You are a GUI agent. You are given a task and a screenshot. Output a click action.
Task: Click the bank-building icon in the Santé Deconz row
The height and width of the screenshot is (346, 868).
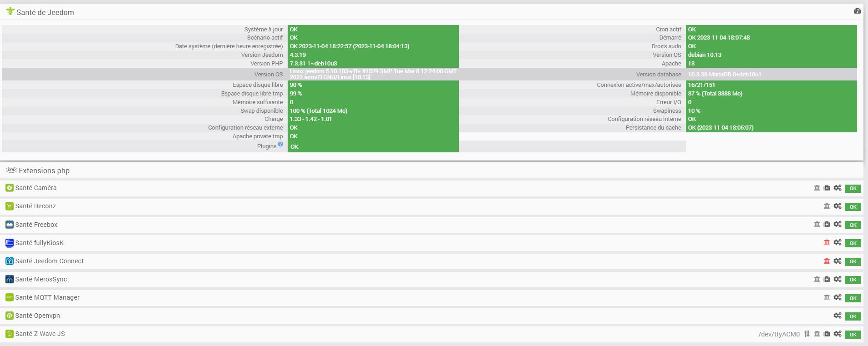click(827, 206)
